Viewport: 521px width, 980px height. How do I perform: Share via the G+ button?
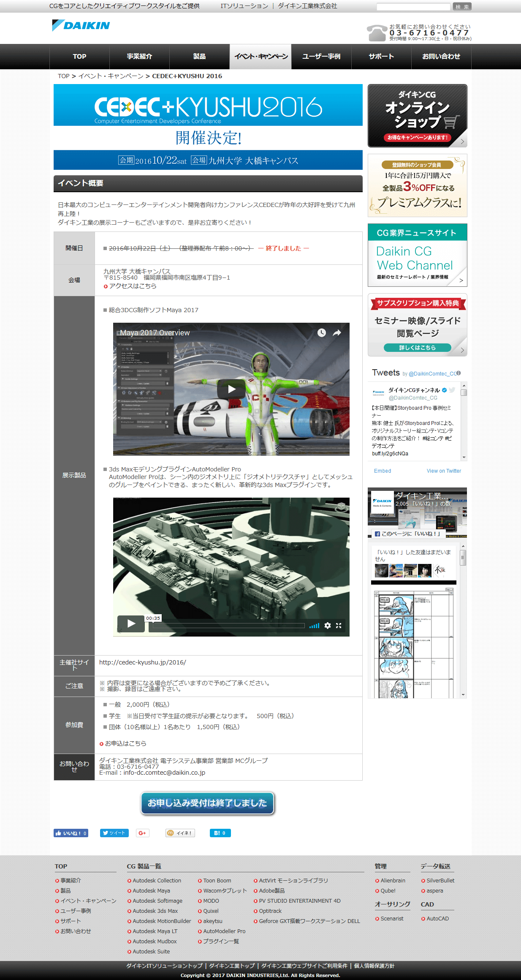tap(143, 833)
